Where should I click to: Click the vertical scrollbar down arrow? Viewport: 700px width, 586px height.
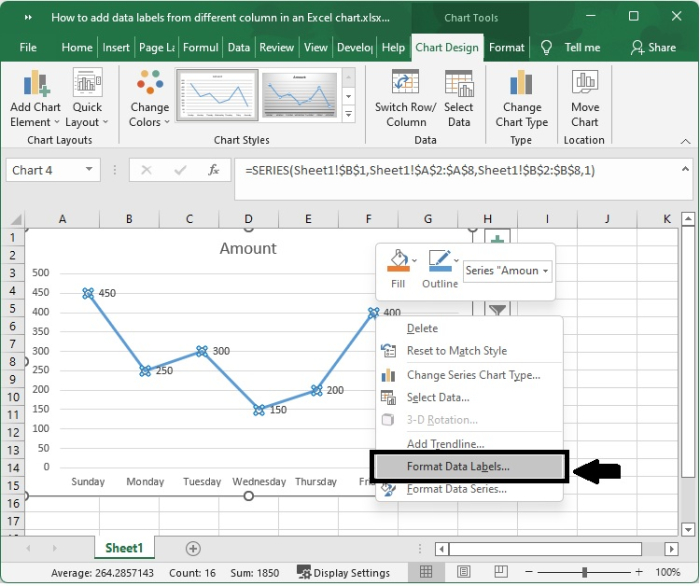coord(688,530)
